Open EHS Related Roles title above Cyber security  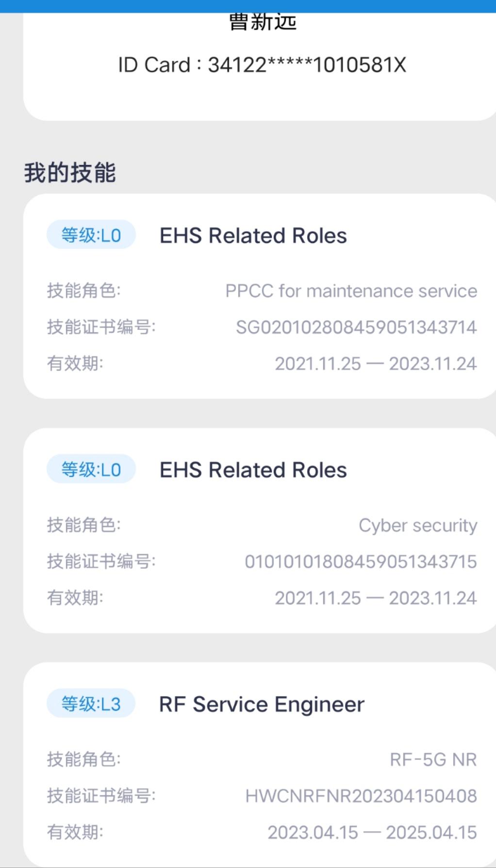(x=253, y=470)
